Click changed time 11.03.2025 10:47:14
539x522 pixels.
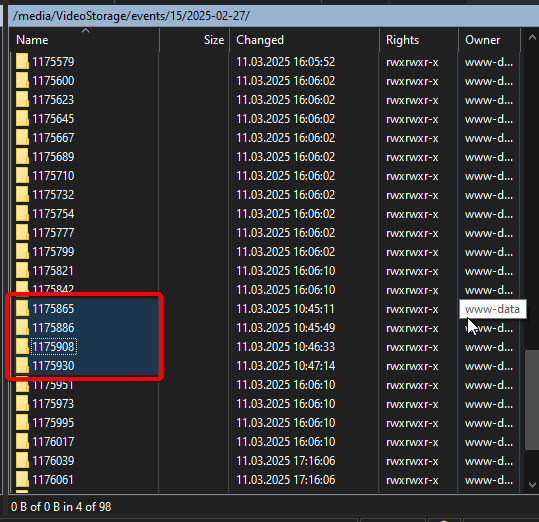click(285, 366)
